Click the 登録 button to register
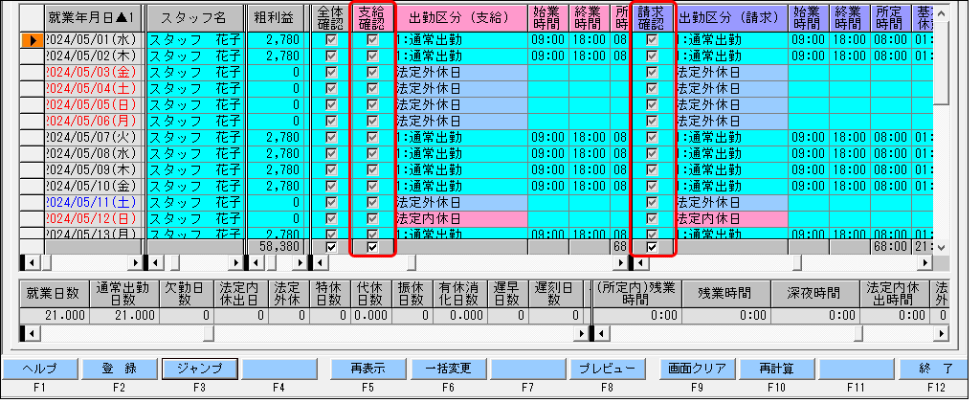 coord(120,369)
